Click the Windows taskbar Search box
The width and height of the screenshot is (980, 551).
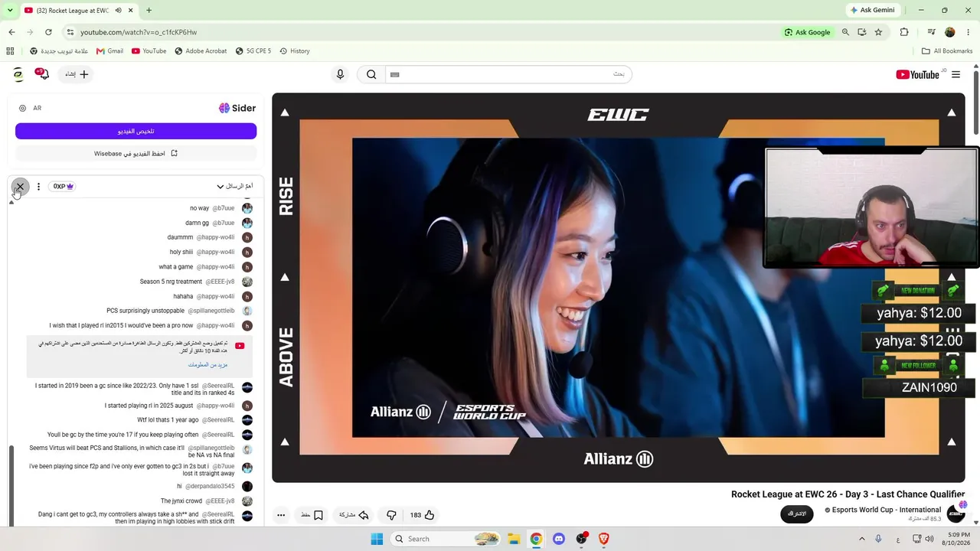(446, 539)
